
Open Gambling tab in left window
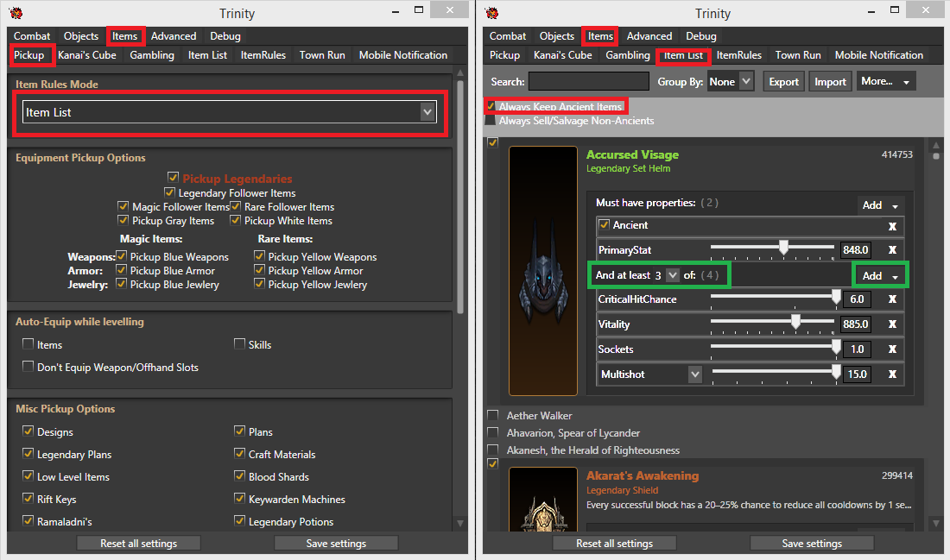coord(152,55)
